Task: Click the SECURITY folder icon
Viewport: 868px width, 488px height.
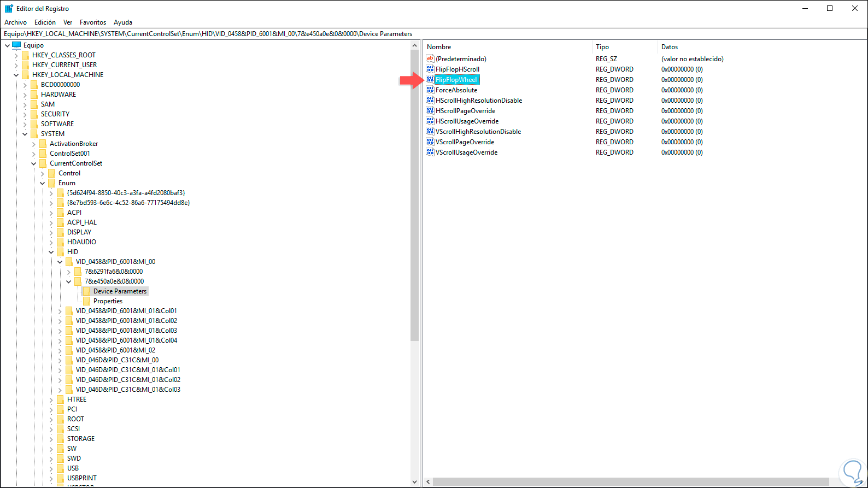Action: click(x=34, y=114)
